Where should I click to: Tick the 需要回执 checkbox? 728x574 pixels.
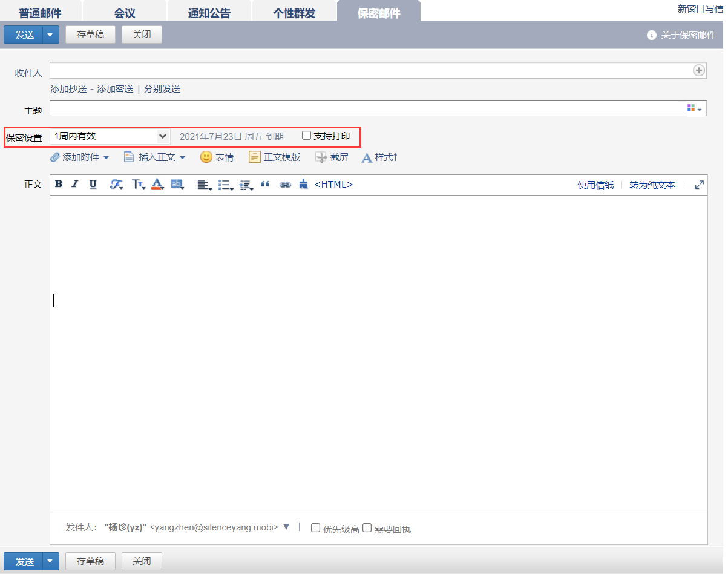367,528
